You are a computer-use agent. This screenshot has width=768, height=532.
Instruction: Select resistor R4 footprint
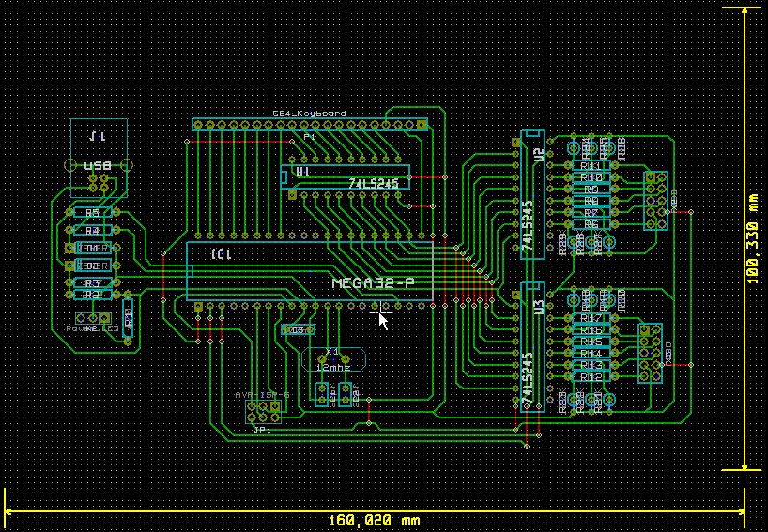(92, 230)
